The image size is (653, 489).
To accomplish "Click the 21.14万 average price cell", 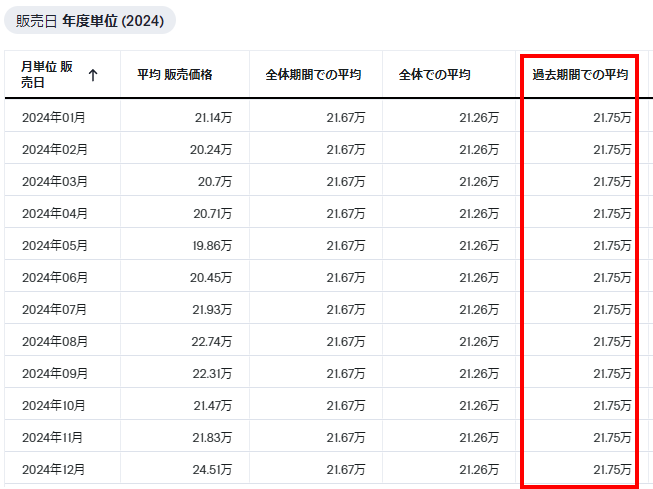I will pos(213,118).
